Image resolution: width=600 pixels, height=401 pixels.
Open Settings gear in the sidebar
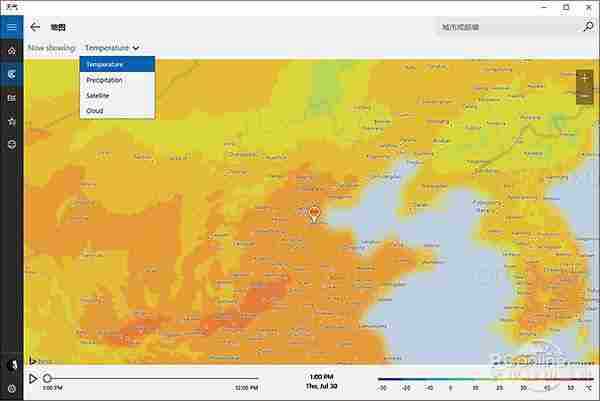pyautogui.click(x=12, y=388)
